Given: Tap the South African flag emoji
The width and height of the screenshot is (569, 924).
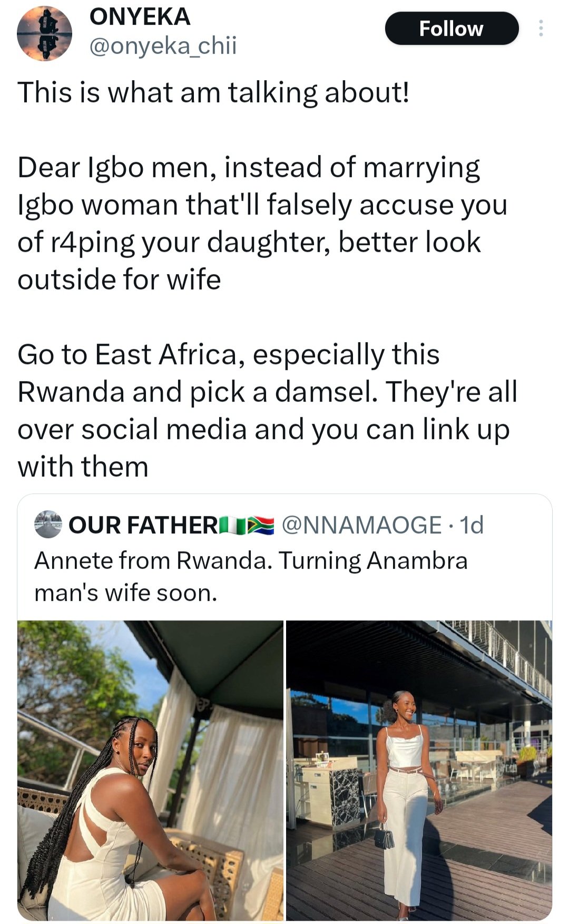Looking at the screenshot, I should click(x=261, y=525).
